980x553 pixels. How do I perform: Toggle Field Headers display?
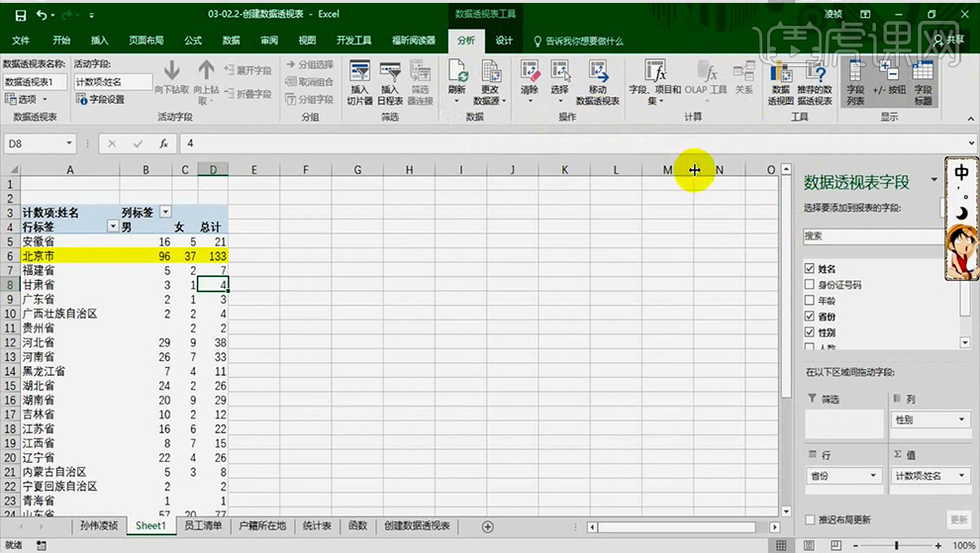point(923,82)
